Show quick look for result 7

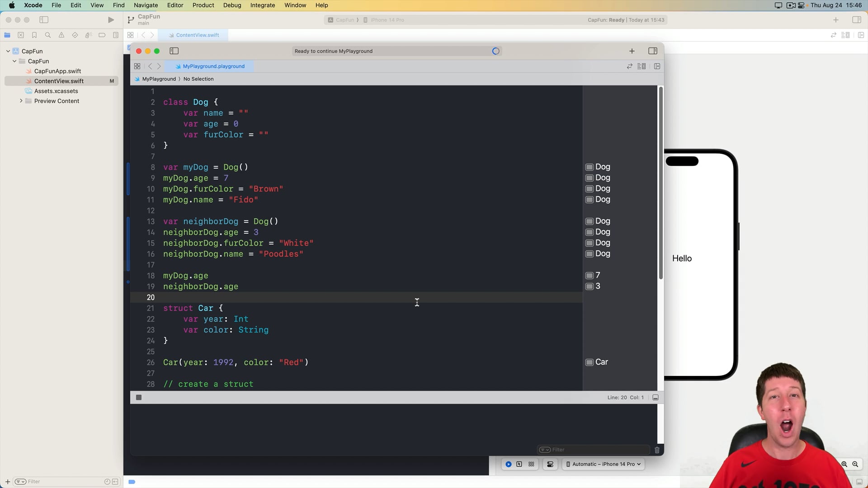[x=590, y=276]
